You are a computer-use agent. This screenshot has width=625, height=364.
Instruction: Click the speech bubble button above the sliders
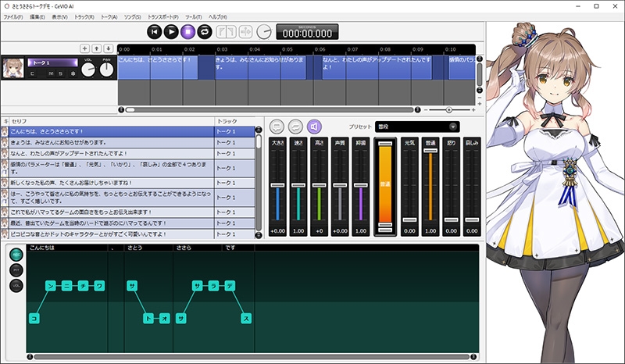[x=277, y=127]
